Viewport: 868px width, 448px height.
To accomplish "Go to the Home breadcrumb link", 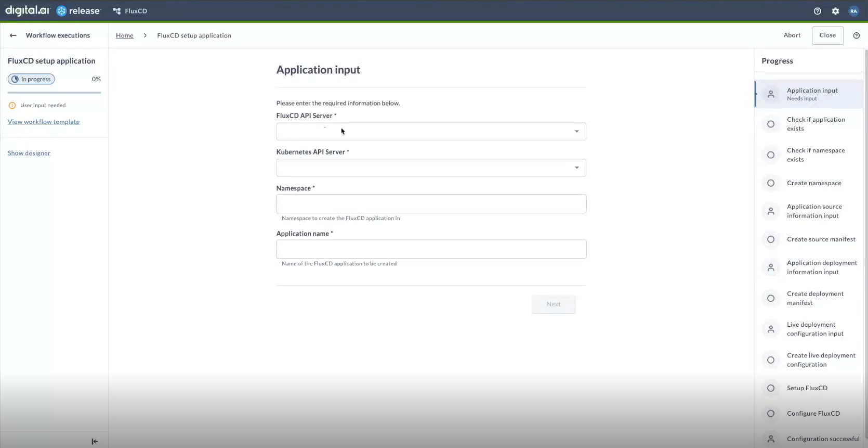I will click(125, 35).
